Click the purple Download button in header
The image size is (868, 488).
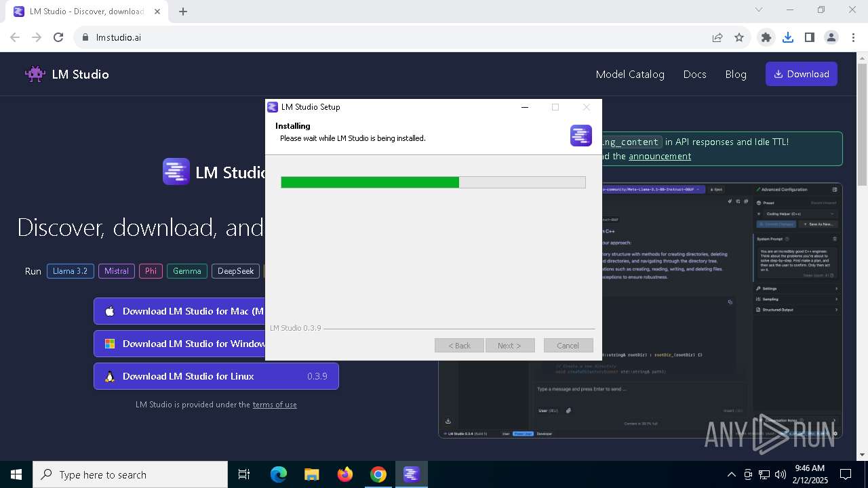(x=802, y=74)
